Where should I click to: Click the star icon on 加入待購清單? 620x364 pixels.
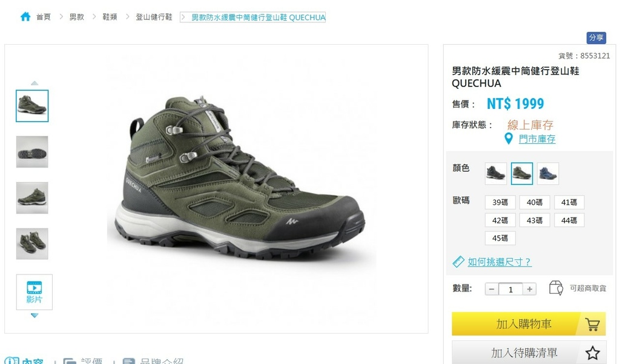pos(592,353)
